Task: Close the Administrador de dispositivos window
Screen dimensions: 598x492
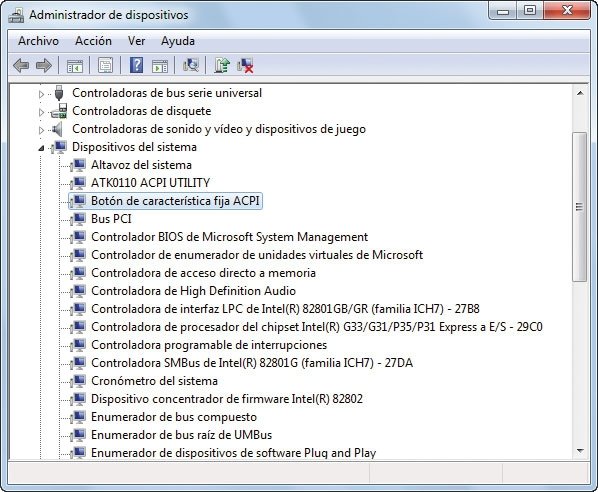Action: coord(567,10)
